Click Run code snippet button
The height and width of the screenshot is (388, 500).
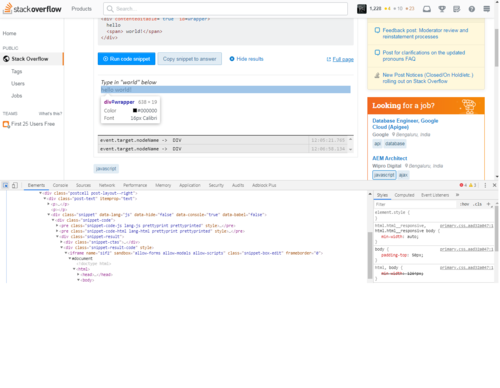(126, 59)
